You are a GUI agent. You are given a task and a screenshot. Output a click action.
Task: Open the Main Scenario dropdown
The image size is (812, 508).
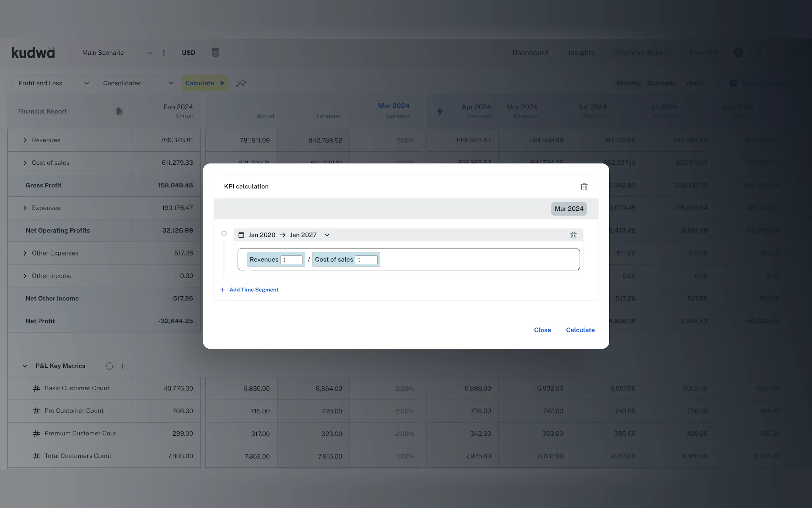coord(116,53)
